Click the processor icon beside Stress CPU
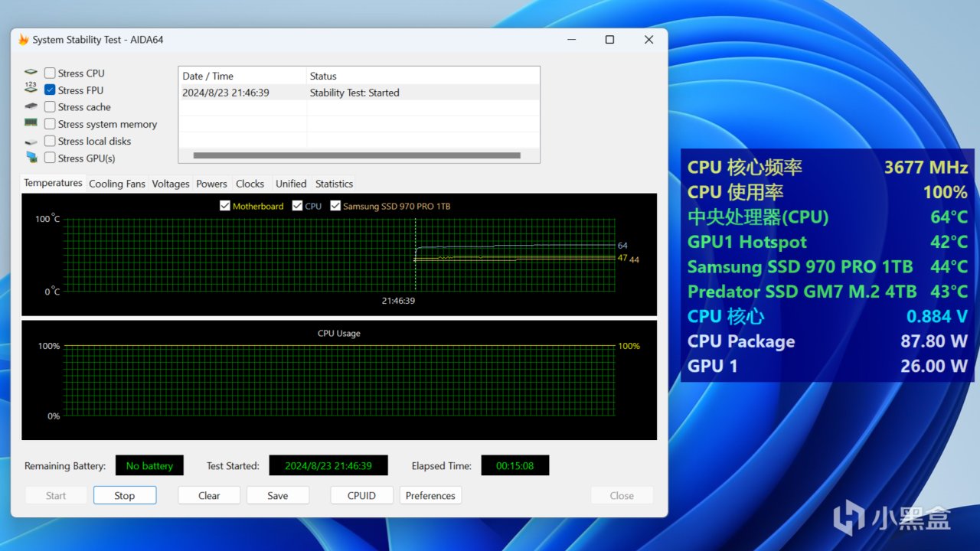The height and width of the screenshot is (551, 980). (31, 73)
